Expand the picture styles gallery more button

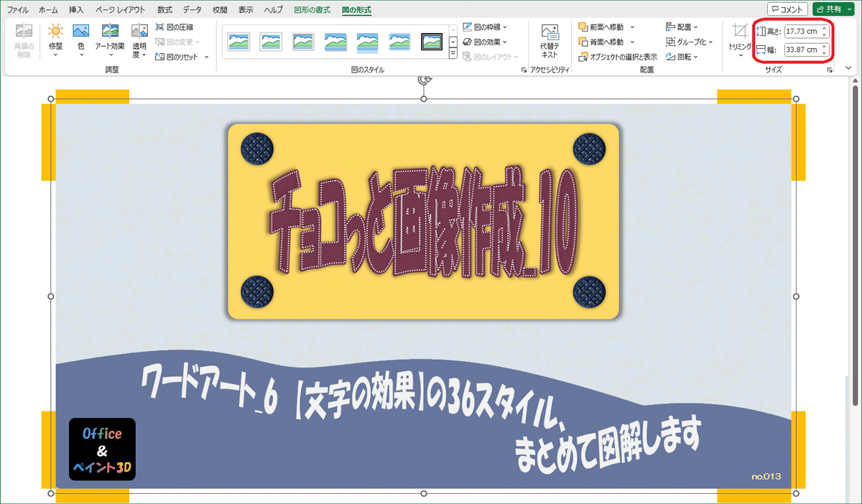pyautogui.click(x=453, y=55)
